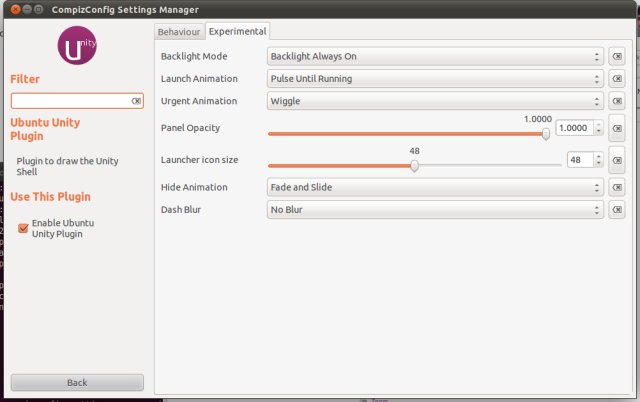Reset Launch Animation to default

617,79
